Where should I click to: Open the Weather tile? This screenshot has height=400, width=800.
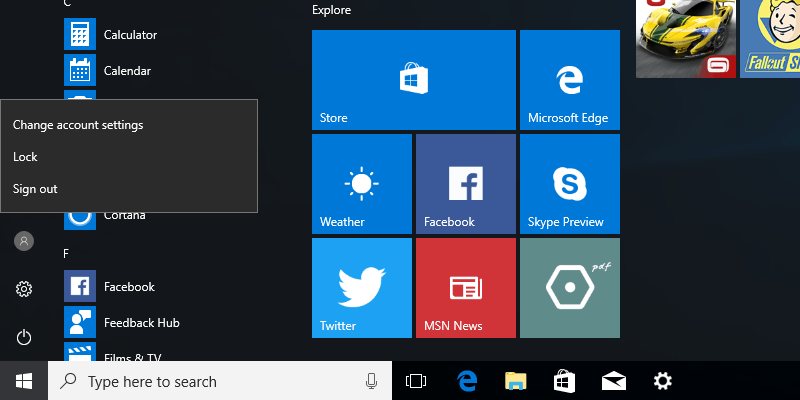pos(361,184)
